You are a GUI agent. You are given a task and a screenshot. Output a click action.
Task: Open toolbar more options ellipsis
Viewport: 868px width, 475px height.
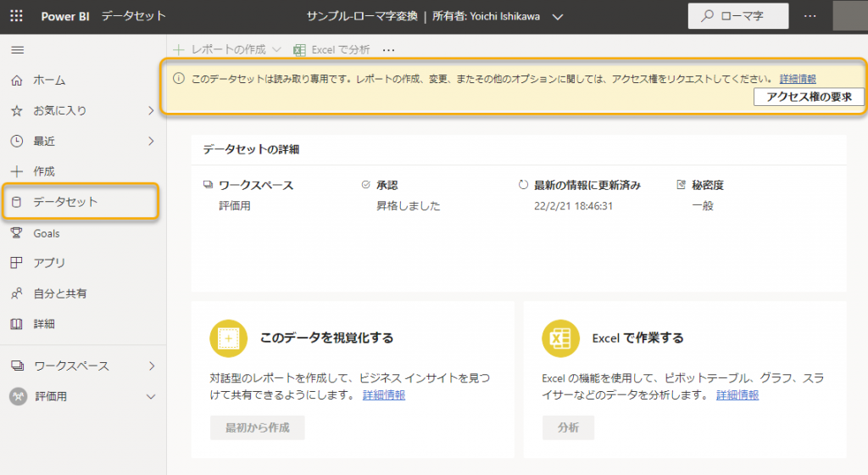click(x=389, y=50)
